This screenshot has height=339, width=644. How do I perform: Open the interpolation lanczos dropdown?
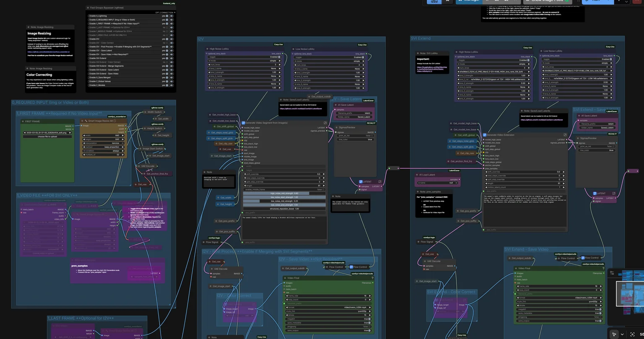click(x=104, y=143)
